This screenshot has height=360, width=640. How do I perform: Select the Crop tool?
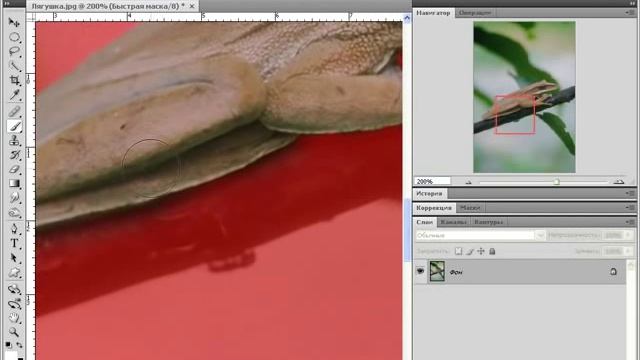[x=14, y=80]
